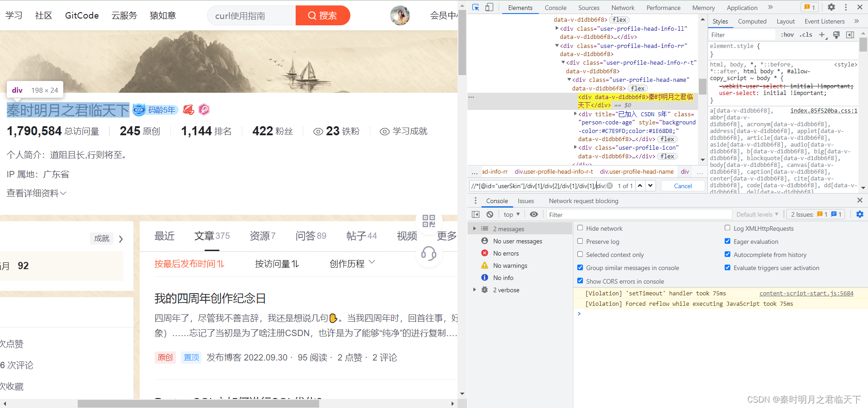This screenshot has width=868, height=408.
Task: Disable Autocomplete from history checkbox
Action: [727, 254]
